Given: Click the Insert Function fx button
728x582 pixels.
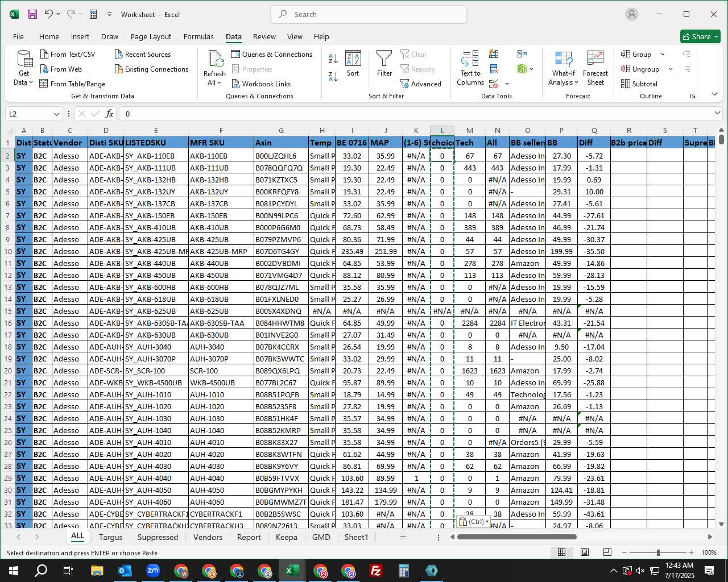Looking at the screenshot, I should pyautogui.click(x=110, y=114).
